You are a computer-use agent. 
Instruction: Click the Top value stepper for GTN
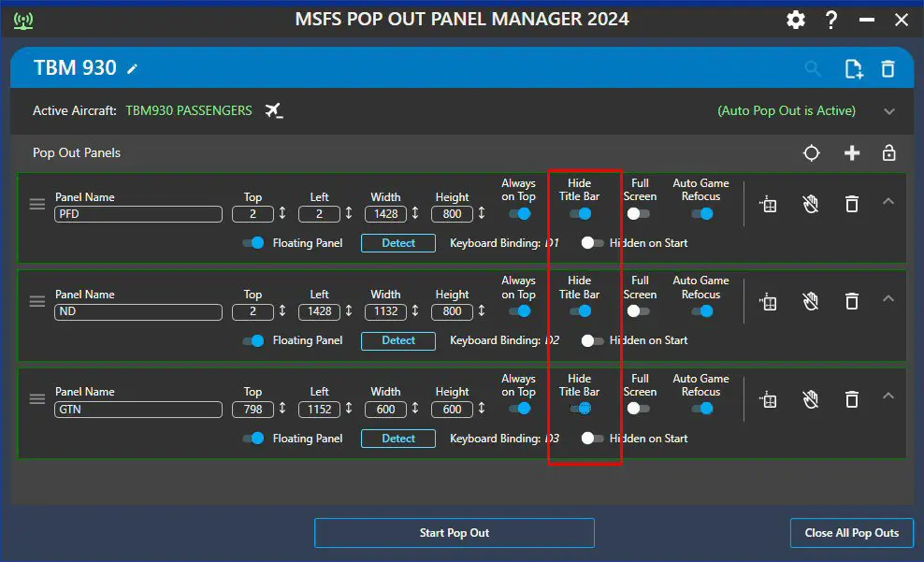(x=282, y=409)
